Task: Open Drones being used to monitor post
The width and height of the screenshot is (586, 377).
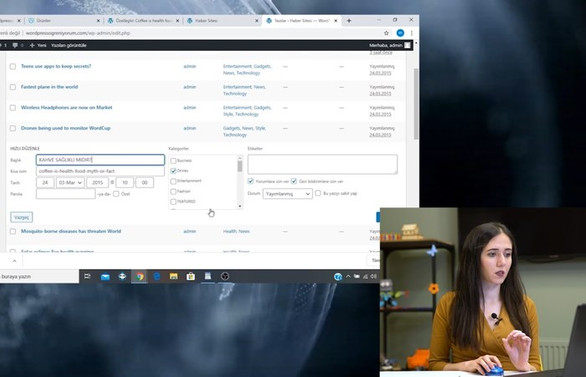Action: coord(65,128)
